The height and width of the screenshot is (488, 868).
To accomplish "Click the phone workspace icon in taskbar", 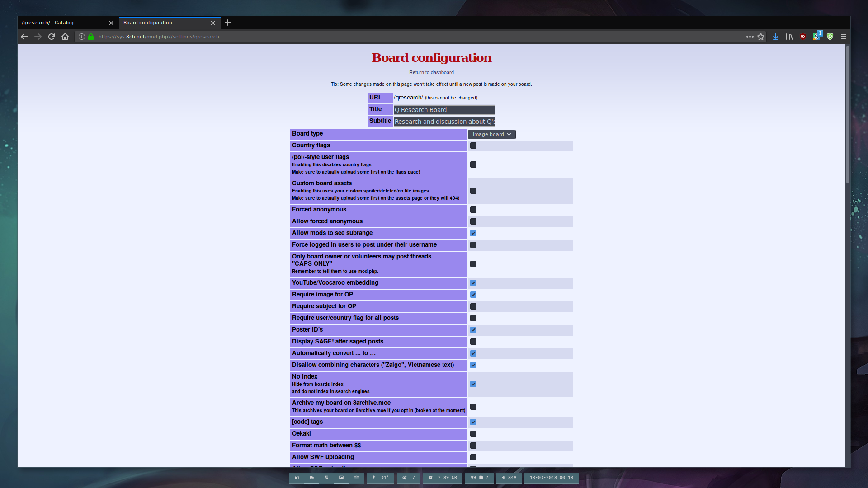I will (x=356, y=478).
